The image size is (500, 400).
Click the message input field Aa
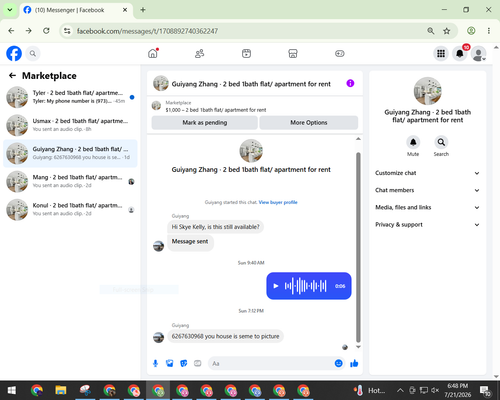(272, 363)
